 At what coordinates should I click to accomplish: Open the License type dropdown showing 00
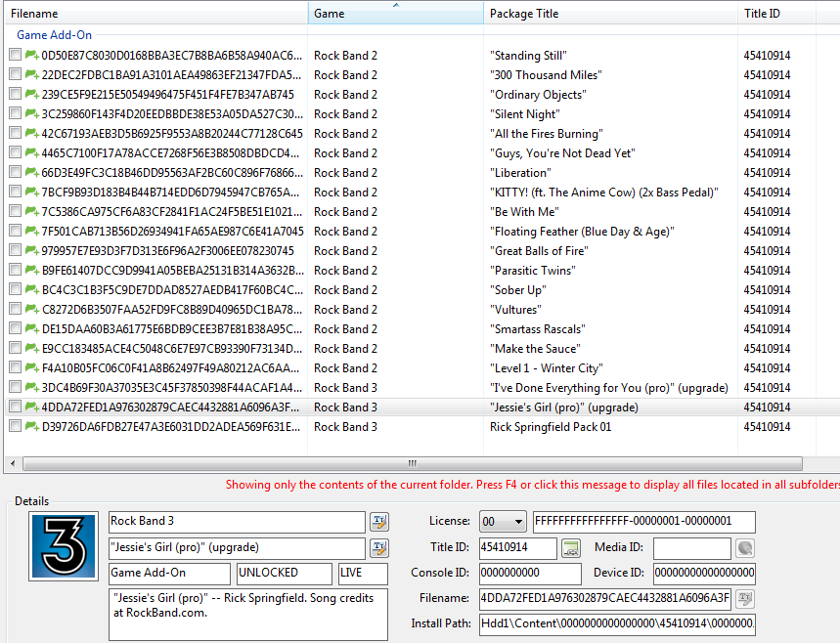click(x=503, y=522)
